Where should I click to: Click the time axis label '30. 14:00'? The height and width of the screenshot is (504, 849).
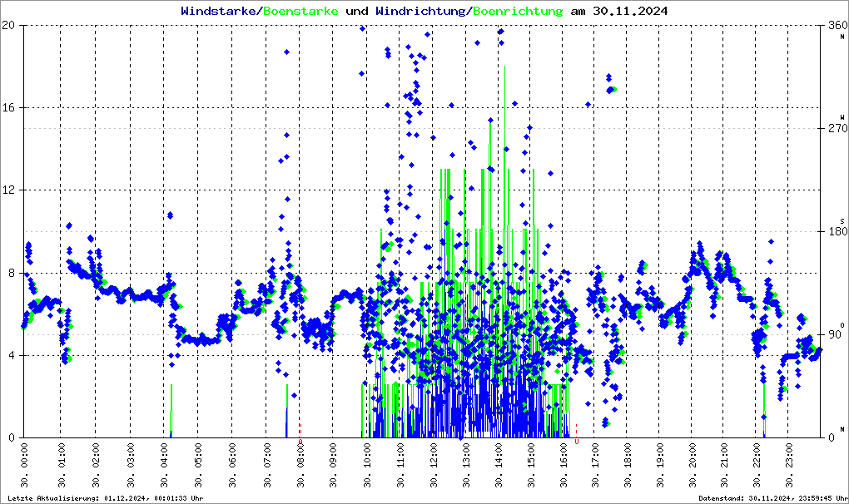(499, 466)
